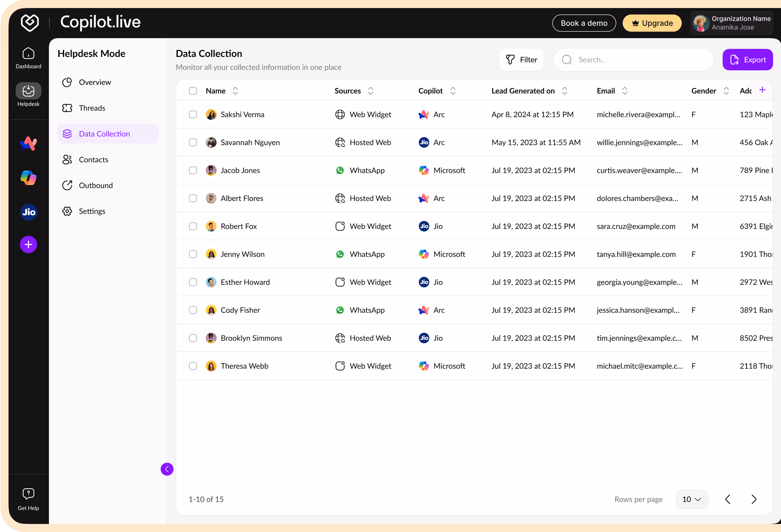Add a new copilot with purple plus
This screenshot has width=781, height=532.
click(x=29, y=245)
